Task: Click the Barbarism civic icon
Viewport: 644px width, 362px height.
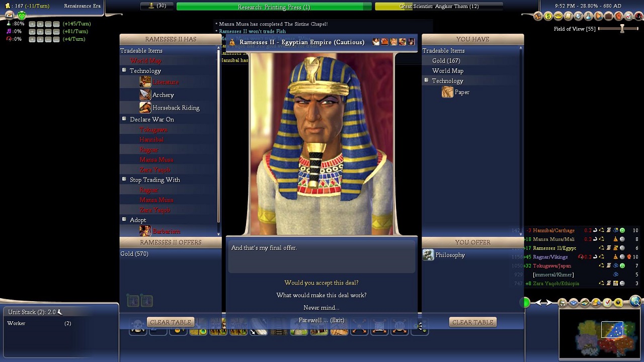Action: point(145,231)
